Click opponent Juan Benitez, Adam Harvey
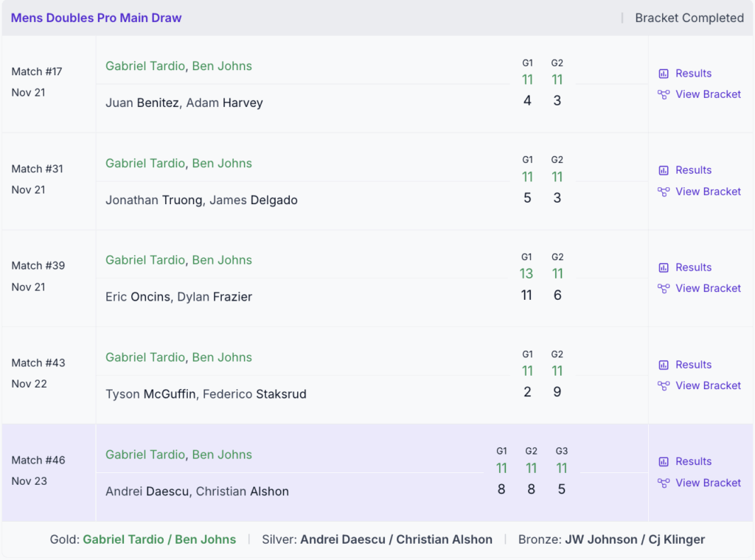The width and height of the screenshot is (755, 560). [x=184, y=102]
